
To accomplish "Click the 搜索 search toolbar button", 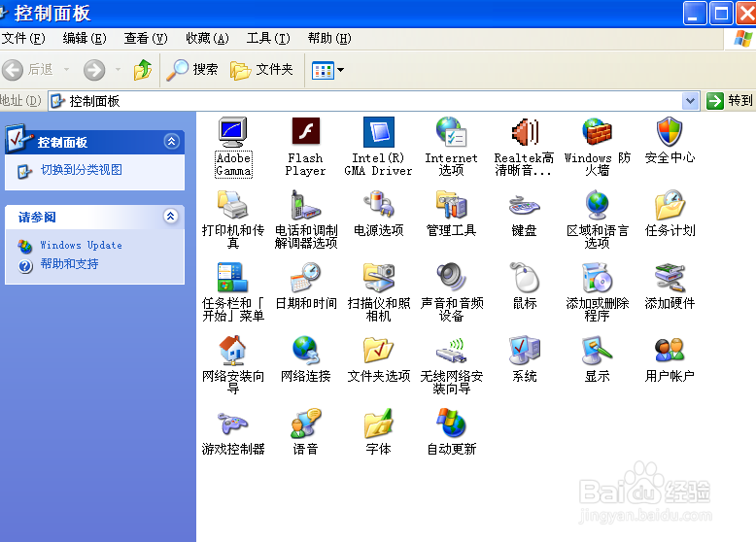I will point(192,70).
